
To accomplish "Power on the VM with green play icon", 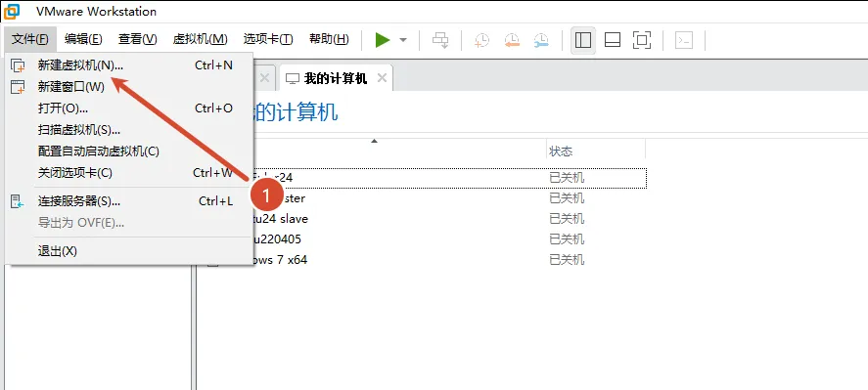I will pyautogui.click(x=383, y=40).
